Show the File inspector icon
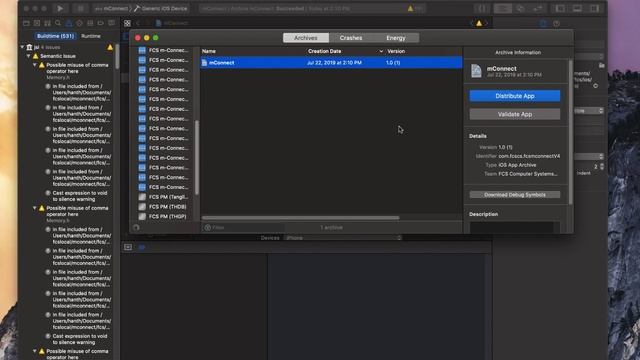Screen dimensions: 640x360 (543, 23)
